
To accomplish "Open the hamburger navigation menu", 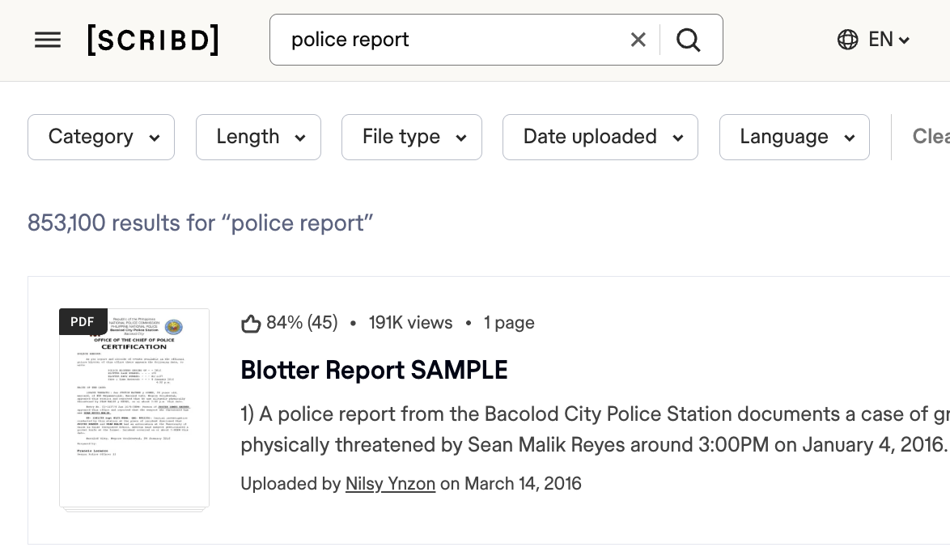I will click(48, 40).
